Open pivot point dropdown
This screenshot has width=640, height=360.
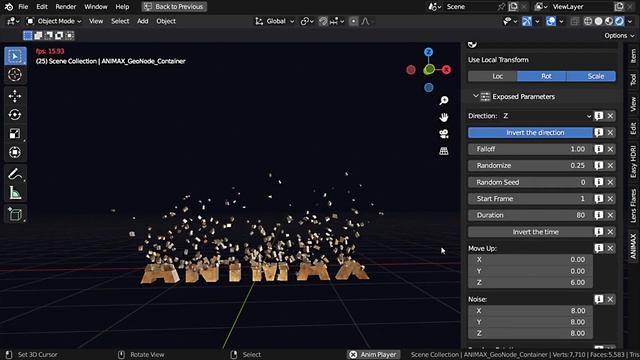click(x=307, y=21)
